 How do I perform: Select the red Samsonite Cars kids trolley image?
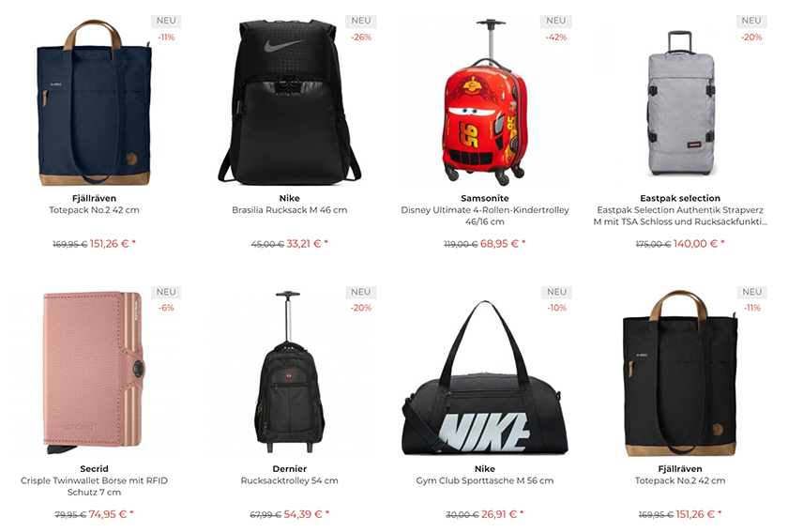[x=484, y=102]
